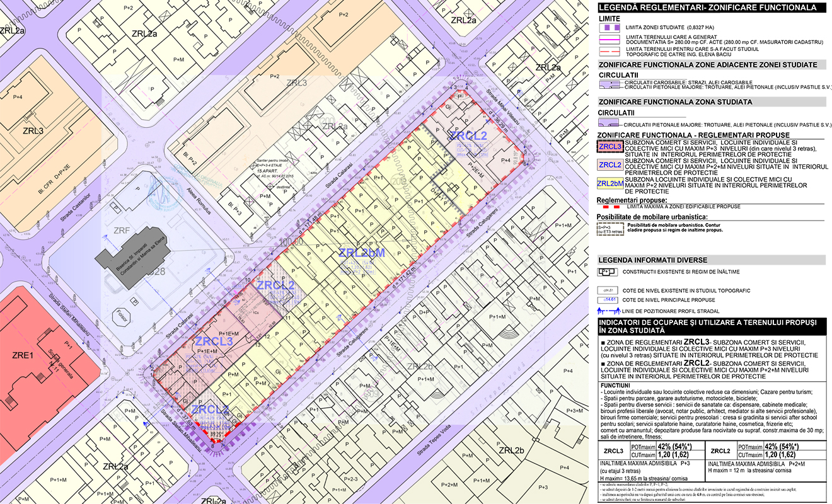This screenshot has height=504, width=832.
Task: Click the ZRL2bM label on the yellow block
Action: click(x=361, y=253)
